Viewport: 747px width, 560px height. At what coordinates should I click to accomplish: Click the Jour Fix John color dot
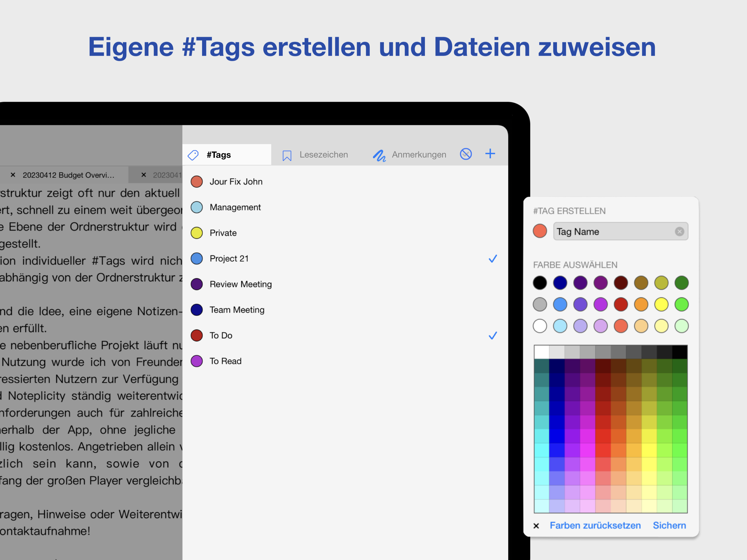(x=197, y=182)
